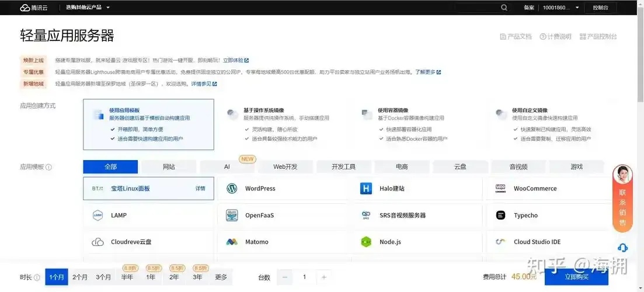Click the Cloud Studio IDE logo icon
644x292 pixels.
coord(500,242)
